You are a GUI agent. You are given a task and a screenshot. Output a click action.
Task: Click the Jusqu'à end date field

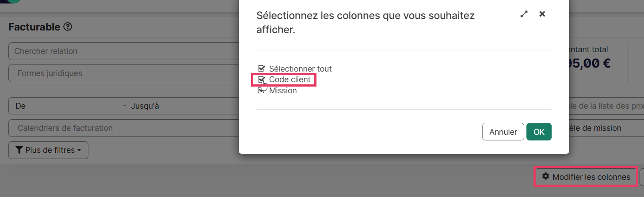[x=183, y=106]
